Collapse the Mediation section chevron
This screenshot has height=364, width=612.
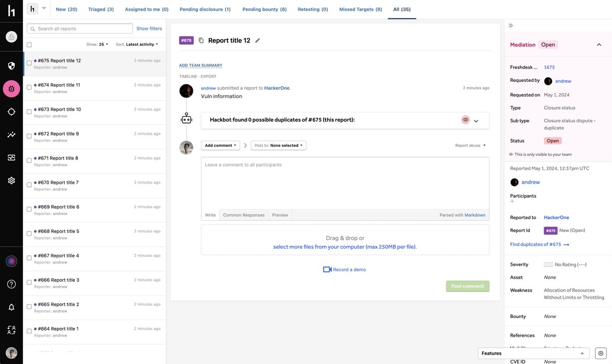pos(599,45)
